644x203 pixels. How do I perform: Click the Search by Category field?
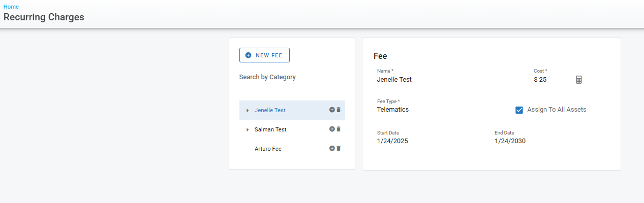click(292, 77)
